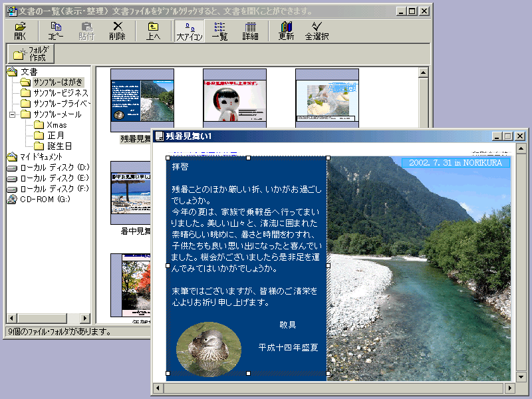
Task: Click the 平成十四年盛夏 date text
Action: [x=288, y=347]
